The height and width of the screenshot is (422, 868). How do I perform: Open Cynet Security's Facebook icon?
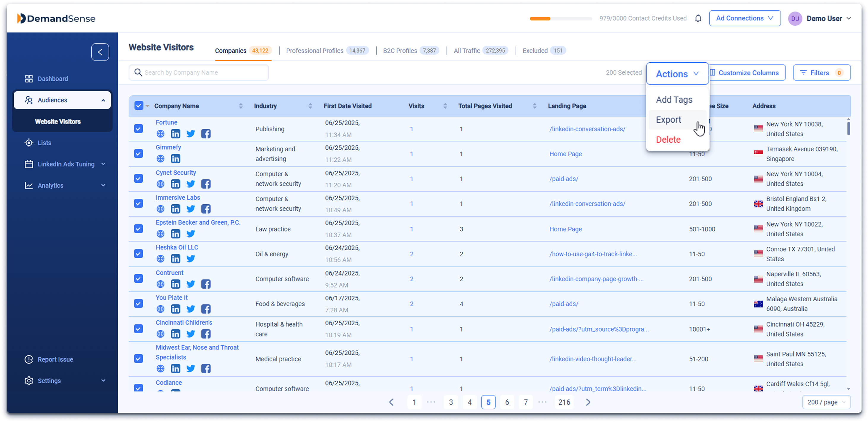[206, 184]
